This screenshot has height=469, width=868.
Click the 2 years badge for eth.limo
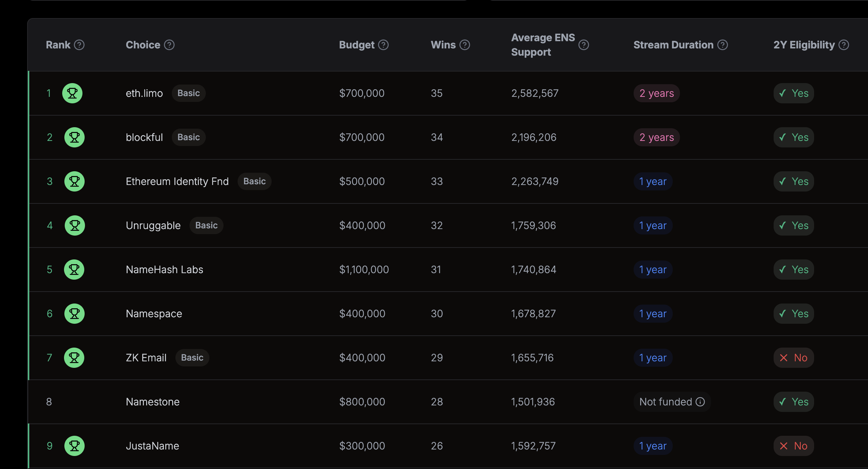click(x=656, y=93)
